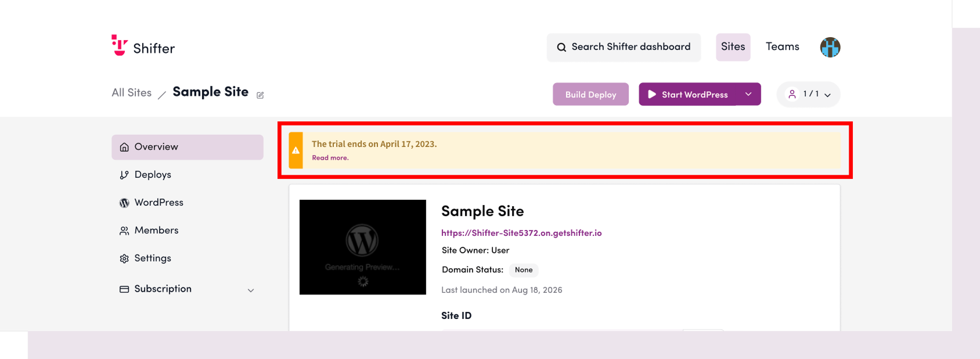
Task: Click the person icon in members counter
Action: click(x=792, y=94)
